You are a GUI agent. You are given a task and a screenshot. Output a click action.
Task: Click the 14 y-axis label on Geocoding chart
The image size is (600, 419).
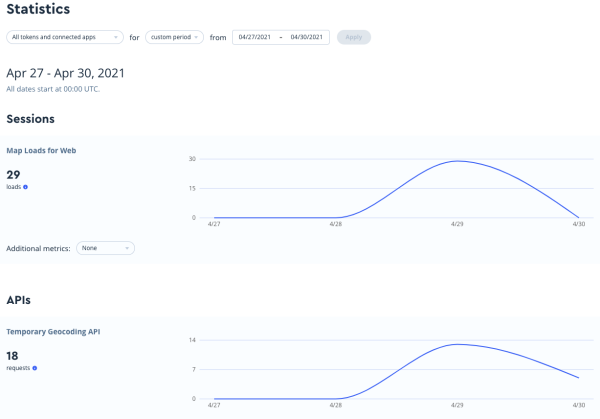coord(192,340)
